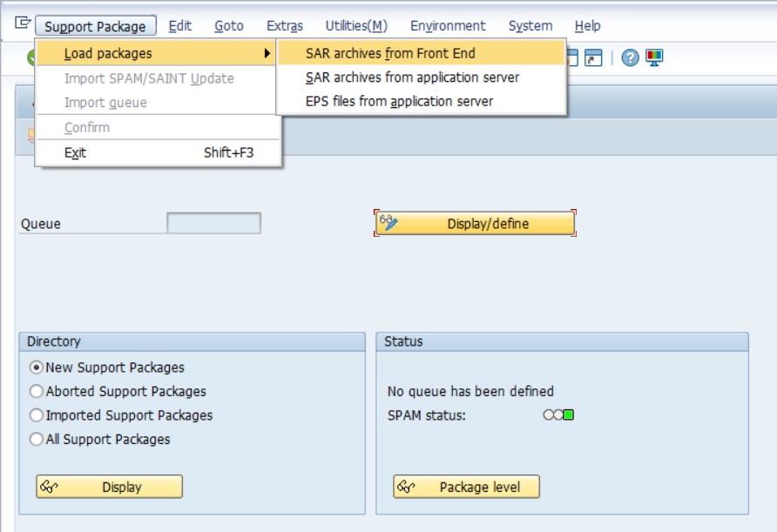
Task: Open the Edit menu
Action: pyautogui.click(x=180, y=26)
